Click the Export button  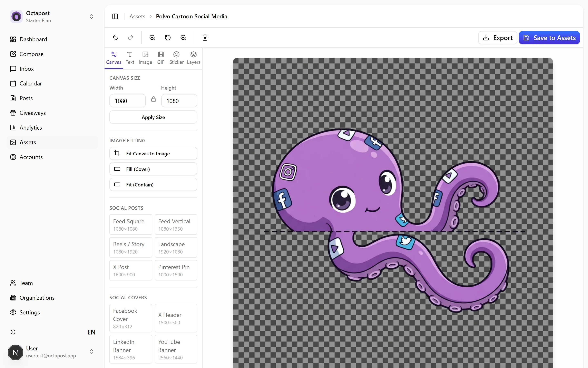click(x=497, y=38)
